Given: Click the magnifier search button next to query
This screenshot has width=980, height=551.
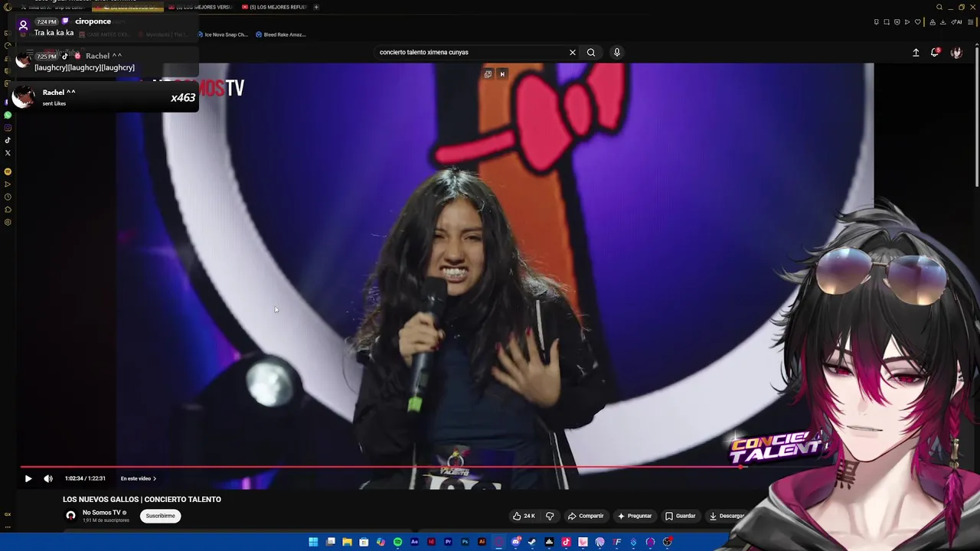Looking at the screenshot, I should point(591,52).
